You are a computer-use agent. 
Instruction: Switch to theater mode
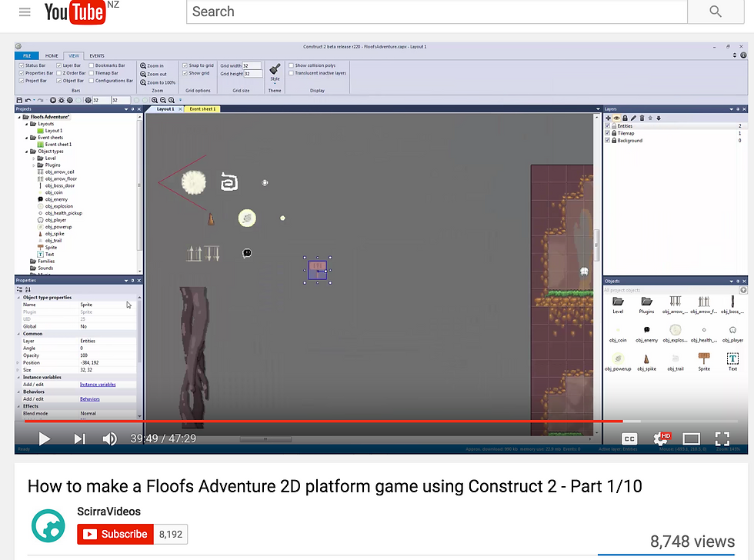(x=691, y=438)
